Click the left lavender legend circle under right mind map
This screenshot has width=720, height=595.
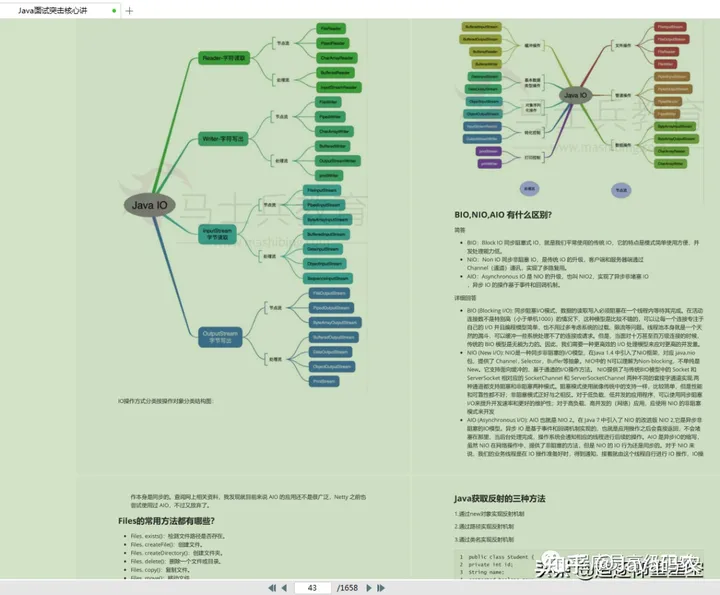pos(529,188)
